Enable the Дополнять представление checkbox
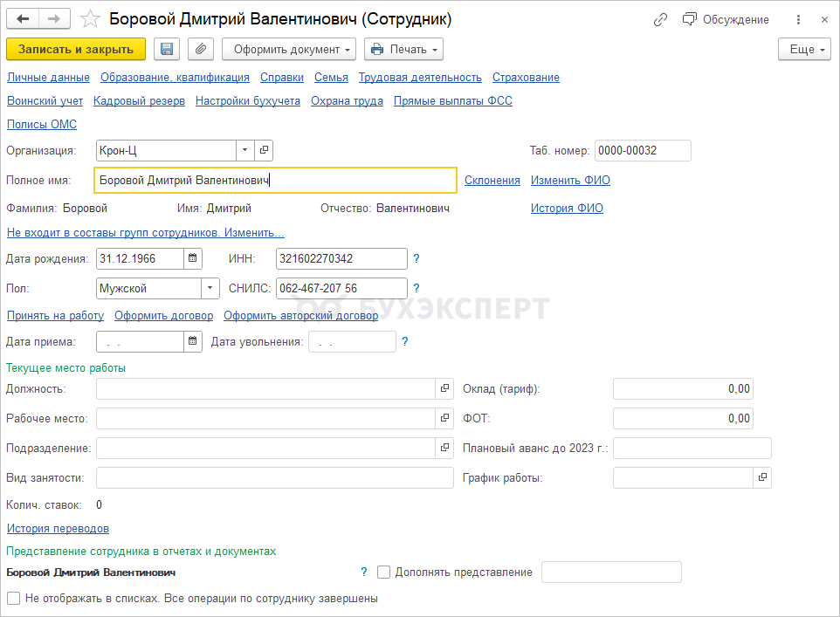Image resolution: width=840 pixels, height=617 pixels. tap(383, 572)
